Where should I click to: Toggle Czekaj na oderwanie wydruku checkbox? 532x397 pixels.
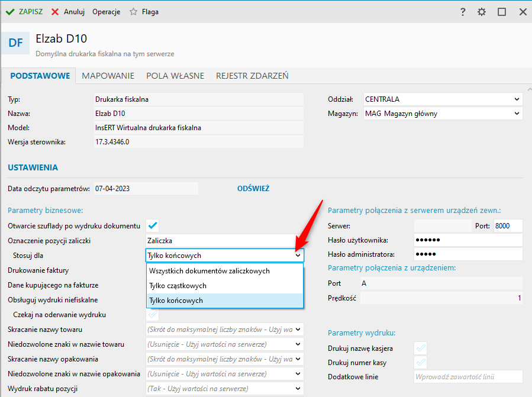153,315
